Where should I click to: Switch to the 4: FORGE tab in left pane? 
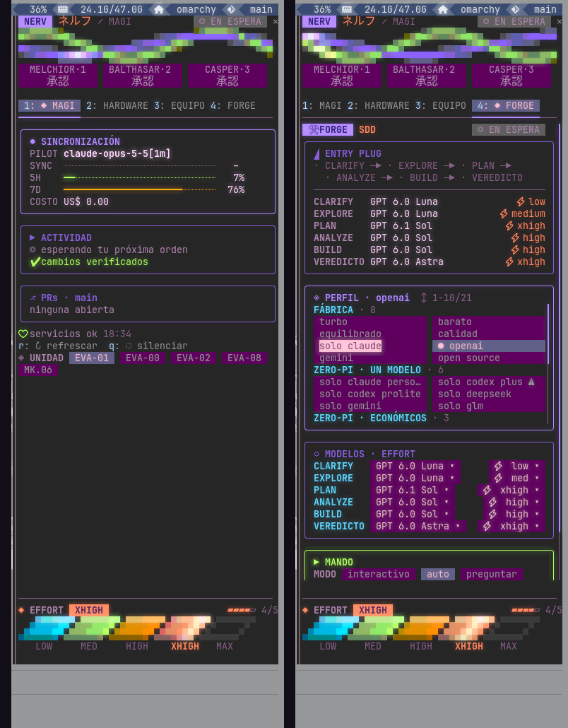click(233, 106)
